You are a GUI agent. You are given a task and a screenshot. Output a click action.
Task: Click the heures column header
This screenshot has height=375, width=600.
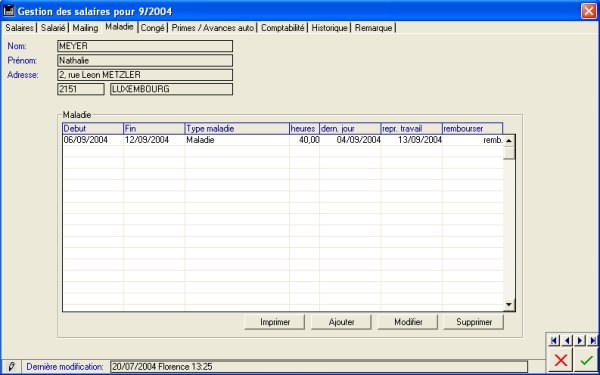tap(305, 128)
